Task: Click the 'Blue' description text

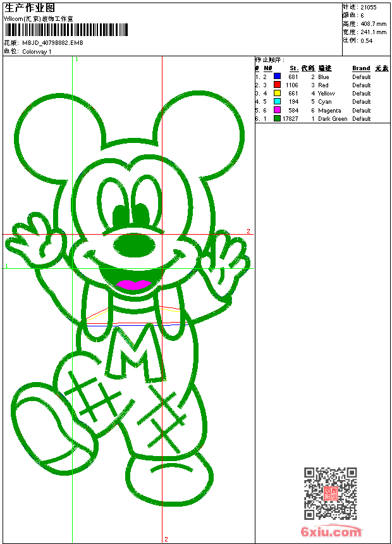Action: tap(323, 77)
